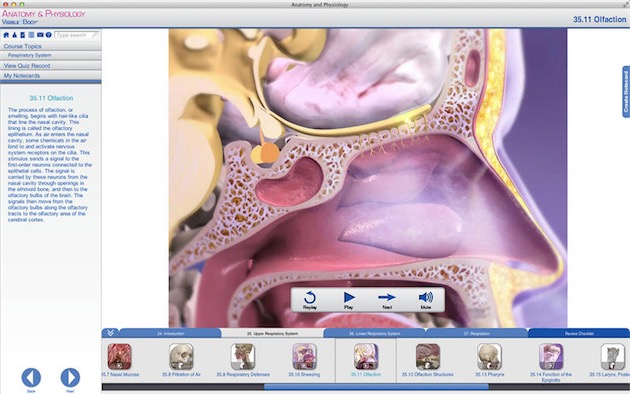Open the help question mark icon

[x=49, y=35]
